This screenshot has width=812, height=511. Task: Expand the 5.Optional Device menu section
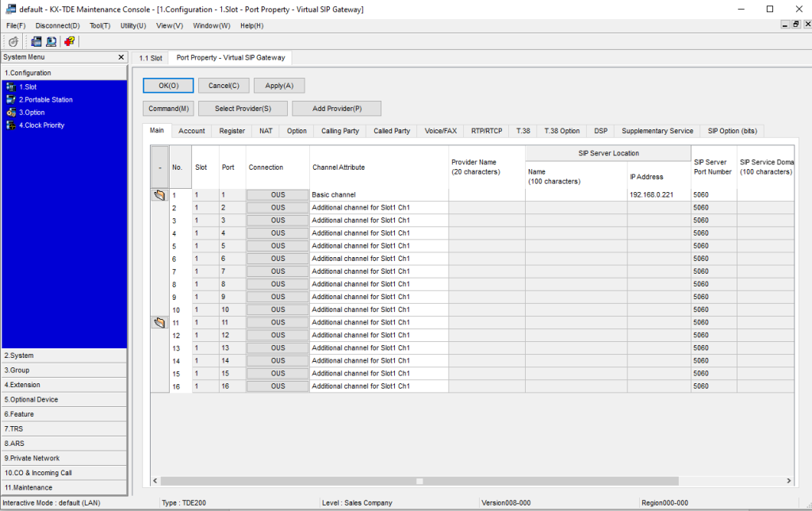[64, 400]
